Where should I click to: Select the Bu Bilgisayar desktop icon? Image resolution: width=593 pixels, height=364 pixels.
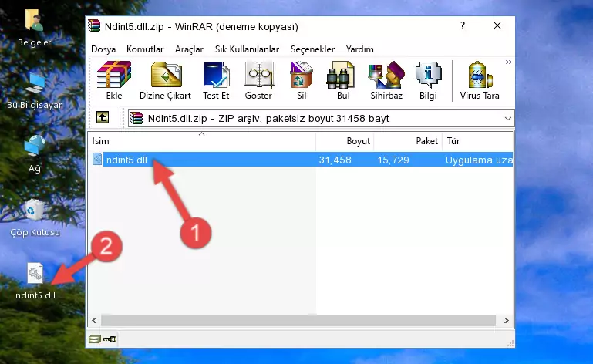(x=34, y=91)
